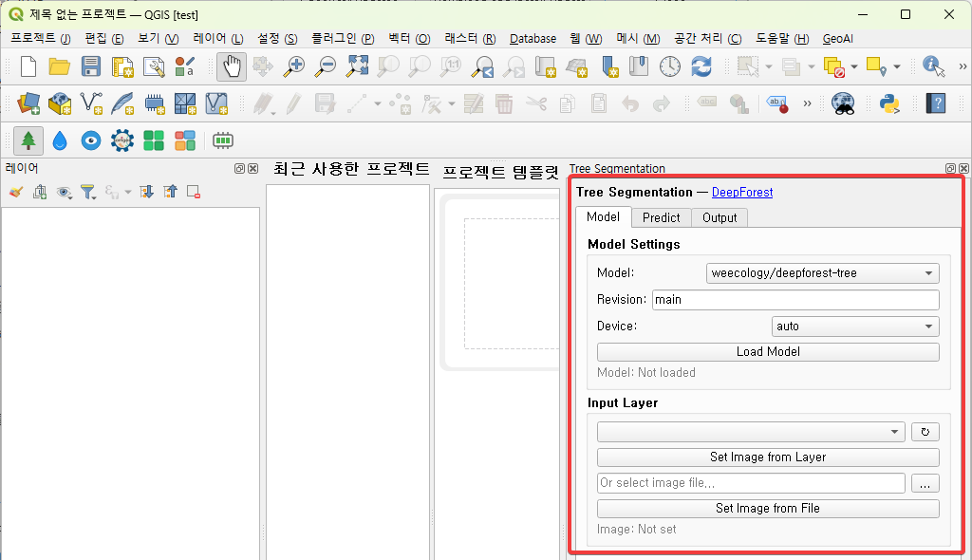The height and width of the screenshot is (560, 972).
Task: Click the Zoom In magnifier icon
Action: (x=295, y=66)
